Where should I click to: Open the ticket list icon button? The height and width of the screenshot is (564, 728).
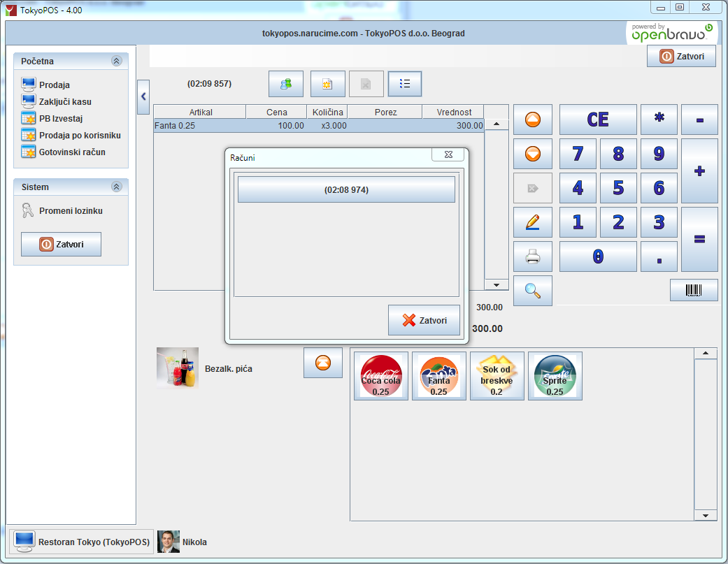click(x=405, y=84)
